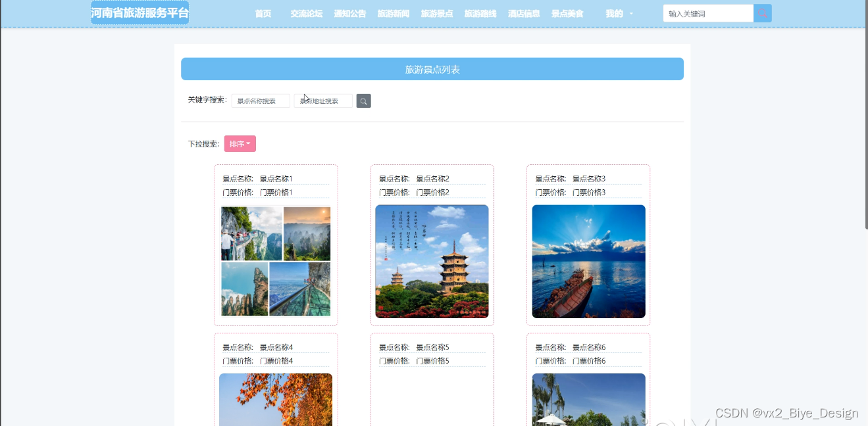Focus the 输入关键词 search field
Viewport: 868px width, 426px height.
[708, 13]
